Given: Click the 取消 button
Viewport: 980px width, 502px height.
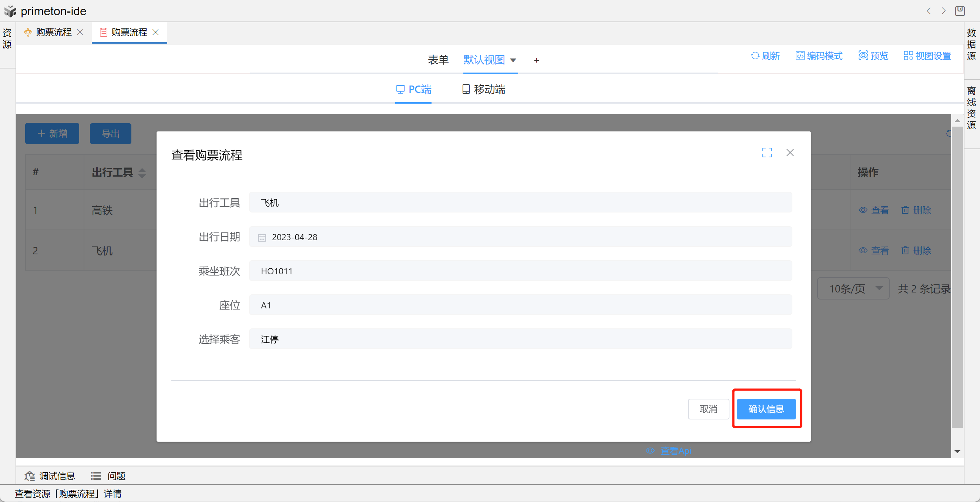Looking at the screenshot, I should coord(708,409).
